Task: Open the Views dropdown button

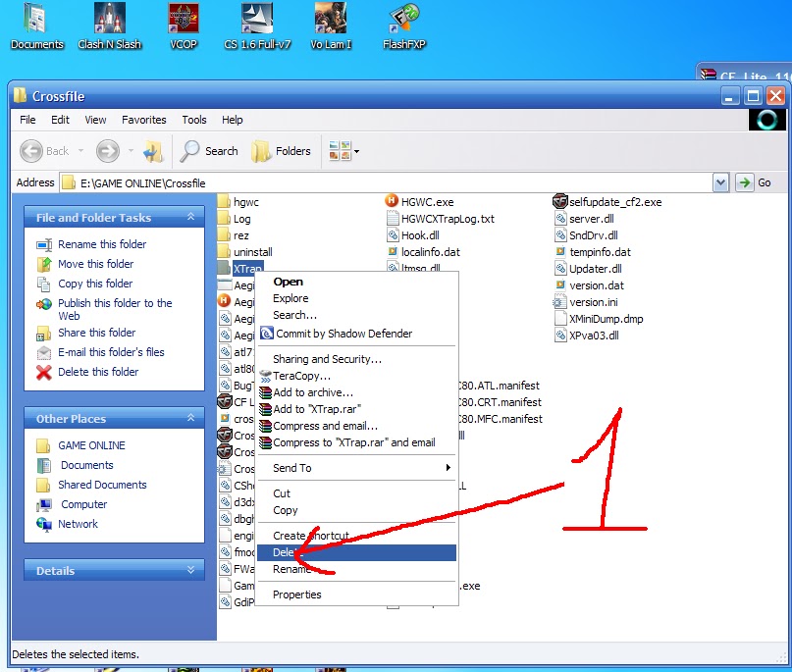Action: [343, 151]
